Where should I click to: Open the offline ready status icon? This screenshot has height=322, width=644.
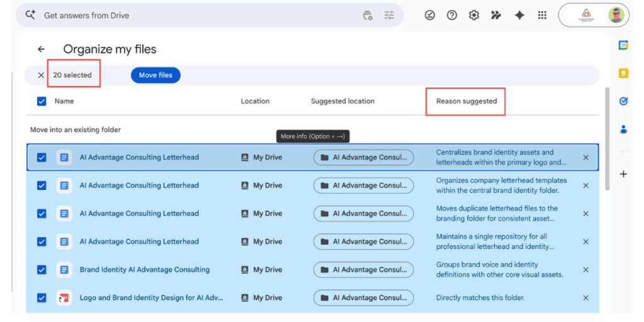tap(430, 16)
